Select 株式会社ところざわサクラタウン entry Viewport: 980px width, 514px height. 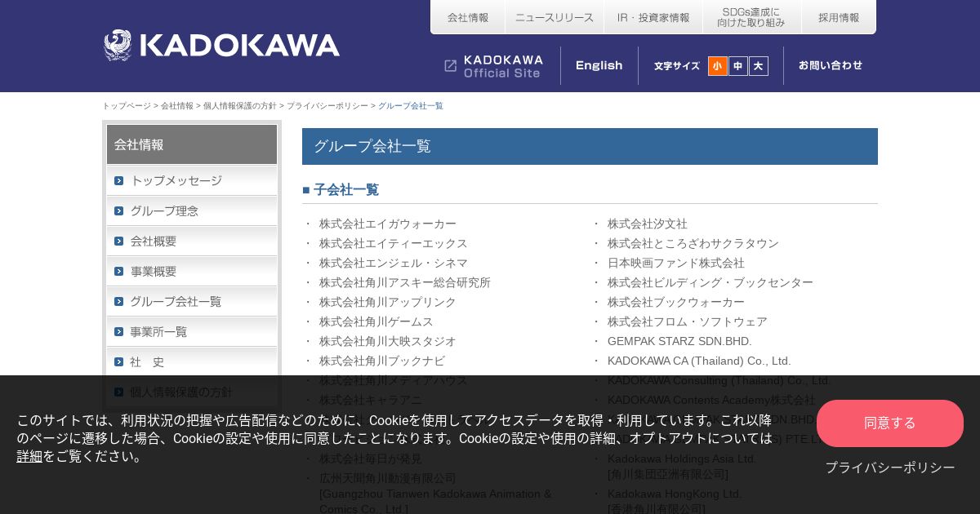pos(693,243)
